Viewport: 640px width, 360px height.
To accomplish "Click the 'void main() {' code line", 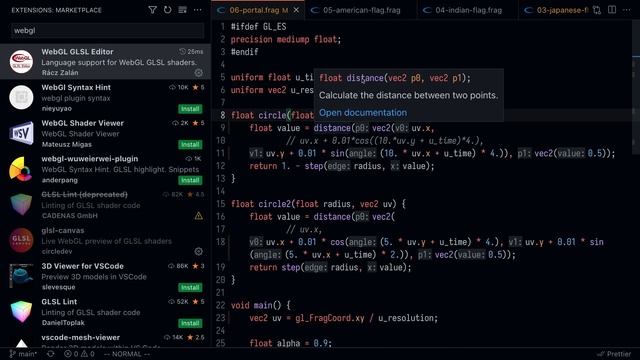I will [260, 305].
